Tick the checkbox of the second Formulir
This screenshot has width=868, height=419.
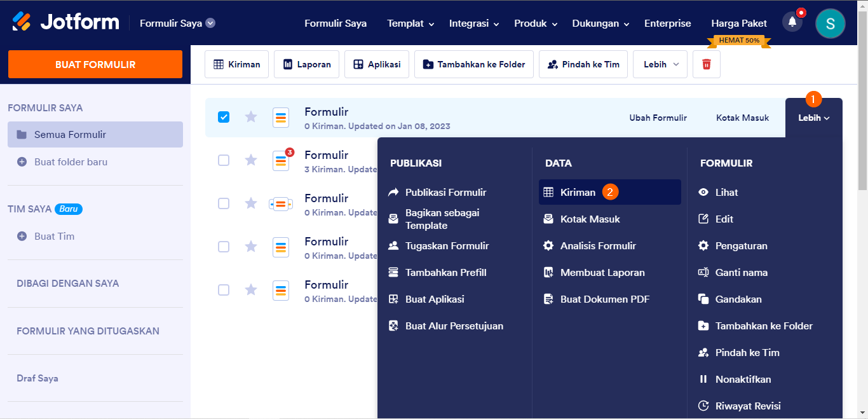click(x=224, y=160)
